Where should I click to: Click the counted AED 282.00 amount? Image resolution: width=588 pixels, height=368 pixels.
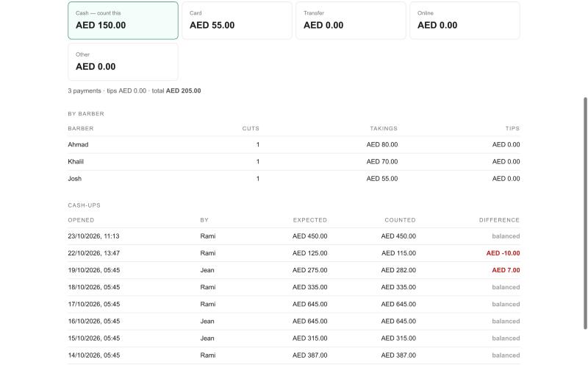point(398,270)
